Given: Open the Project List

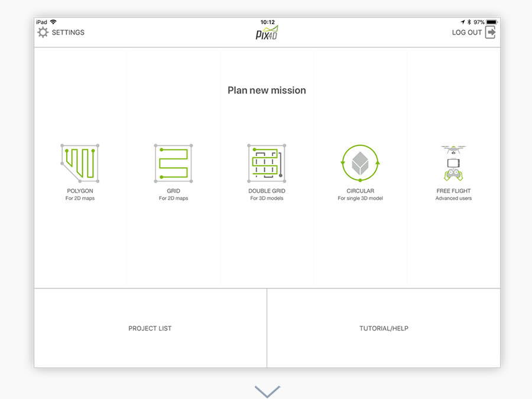Looking at the screenshot, I should point(150,328).
